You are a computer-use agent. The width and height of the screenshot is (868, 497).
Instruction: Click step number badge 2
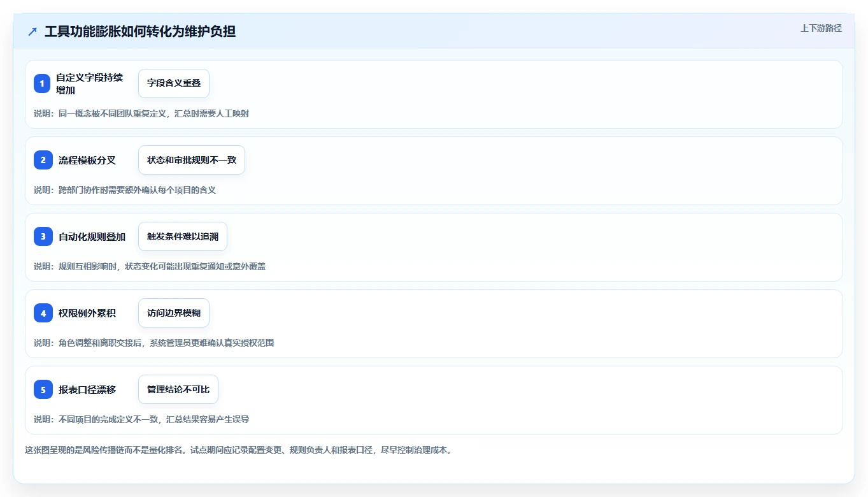point(43,160)
